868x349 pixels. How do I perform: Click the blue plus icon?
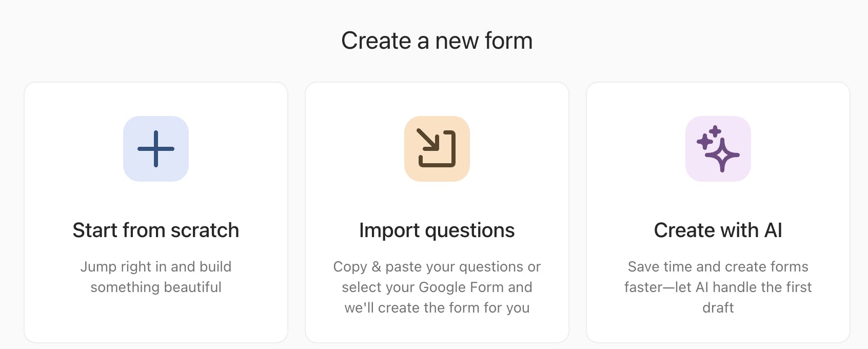(156, 149)
